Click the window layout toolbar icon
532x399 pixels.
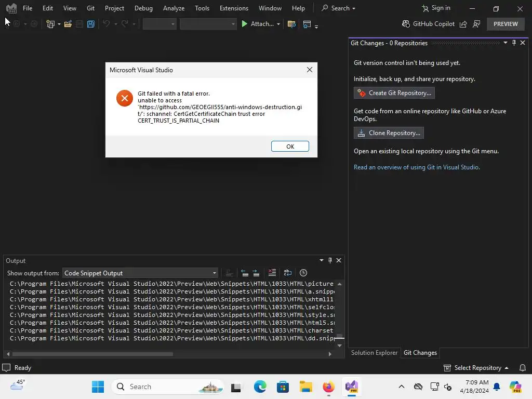coord(307,24)
